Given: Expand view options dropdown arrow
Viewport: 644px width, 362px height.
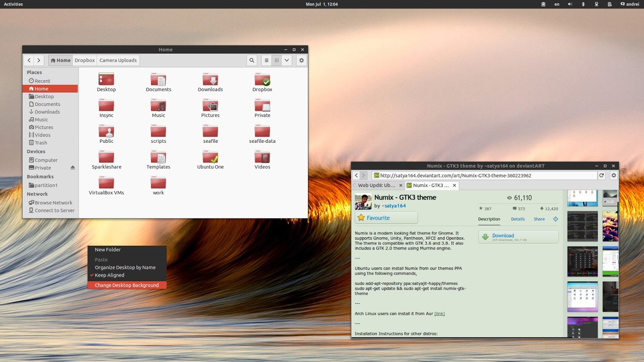Looking at the screenshot, I should 287,60.
